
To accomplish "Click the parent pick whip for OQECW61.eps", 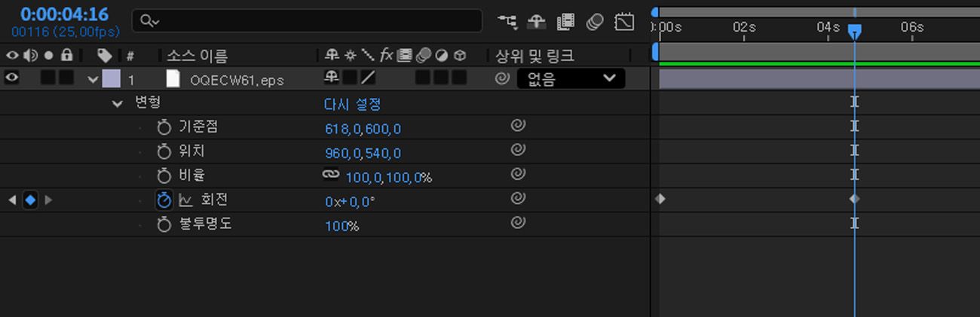I will [x=502, y=78].
